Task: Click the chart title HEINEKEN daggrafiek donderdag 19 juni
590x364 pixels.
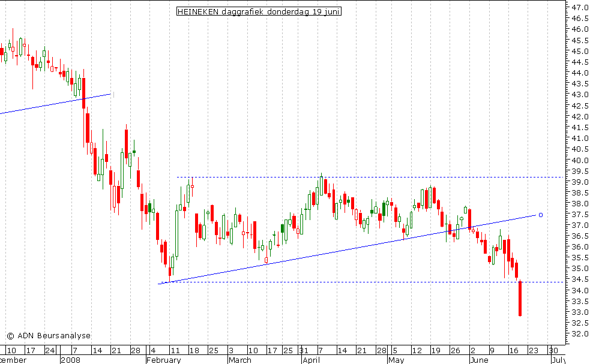Action: tap(259, 11)
